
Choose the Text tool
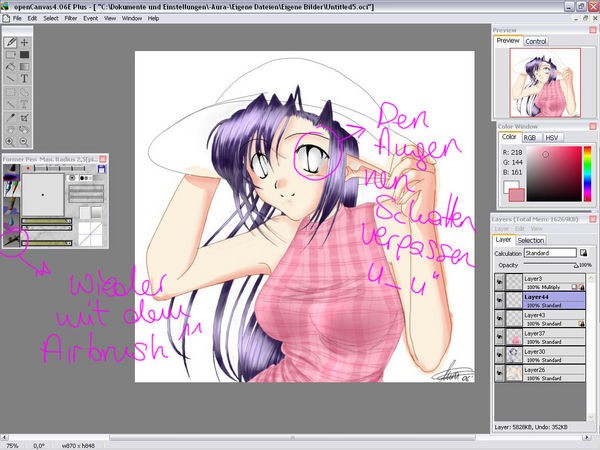[24, 78]
